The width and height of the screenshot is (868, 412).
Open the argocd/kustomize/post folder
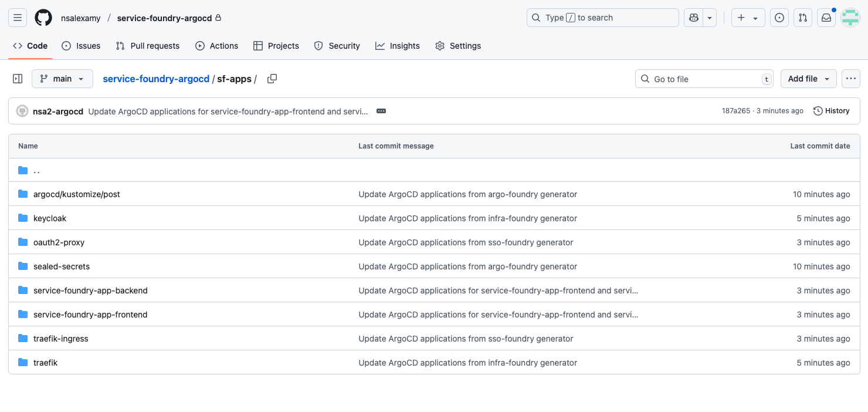coord(77,194)
